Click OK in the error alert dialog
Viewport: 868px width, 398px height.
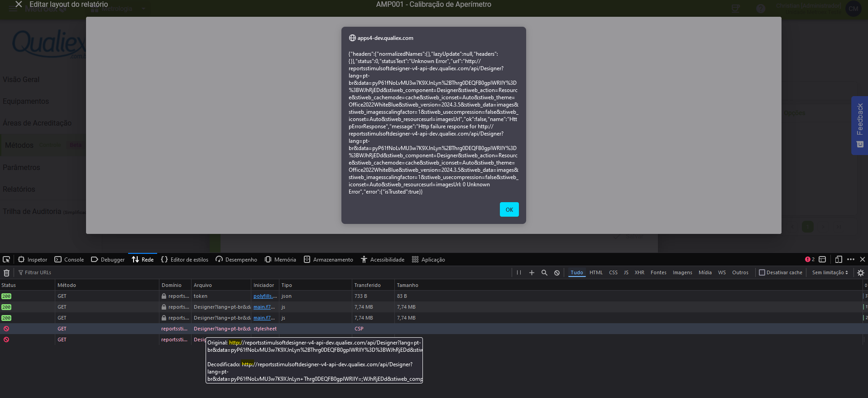509,209
